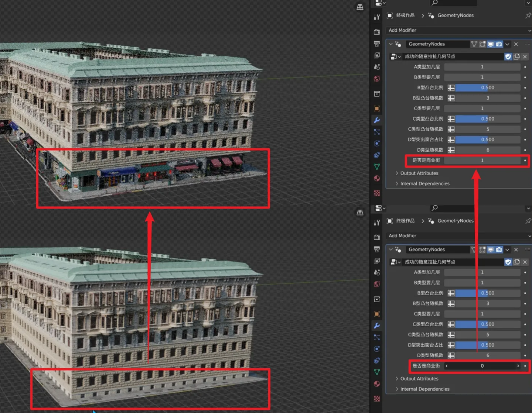Browse node groups dropdown in upper panel
This screenshot has width=532, height=413.
(x=395, y=56)
